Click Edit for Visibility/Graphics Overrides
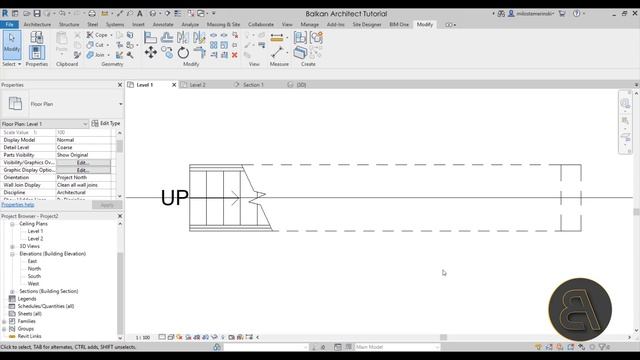 [x=83, y=162]
